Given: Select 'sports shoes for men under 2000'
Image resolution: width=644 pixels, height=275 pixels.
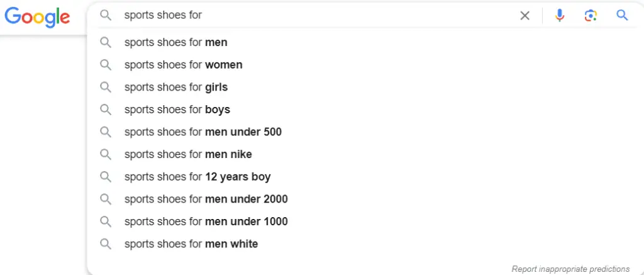Looking at the screenshot, I should point(206,199).
